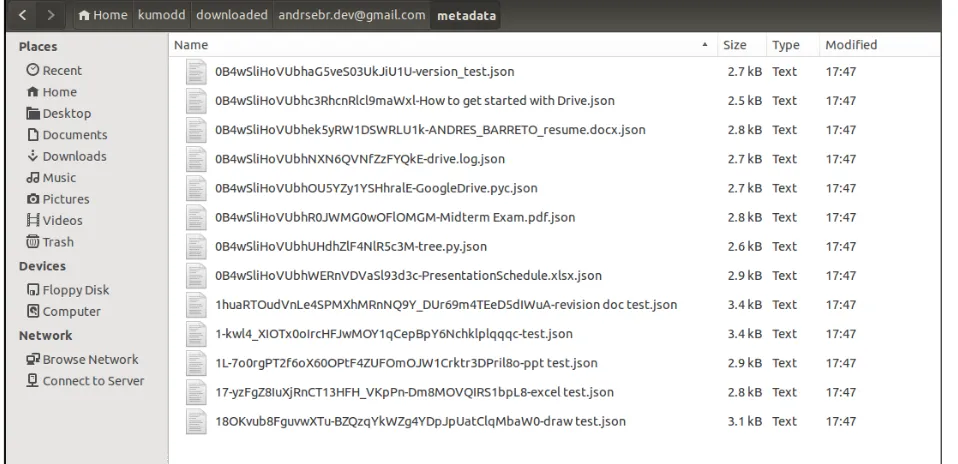Click file icon of How to get started with Drive.json
This screenshot has width=958, height=464.
point(197,101)
